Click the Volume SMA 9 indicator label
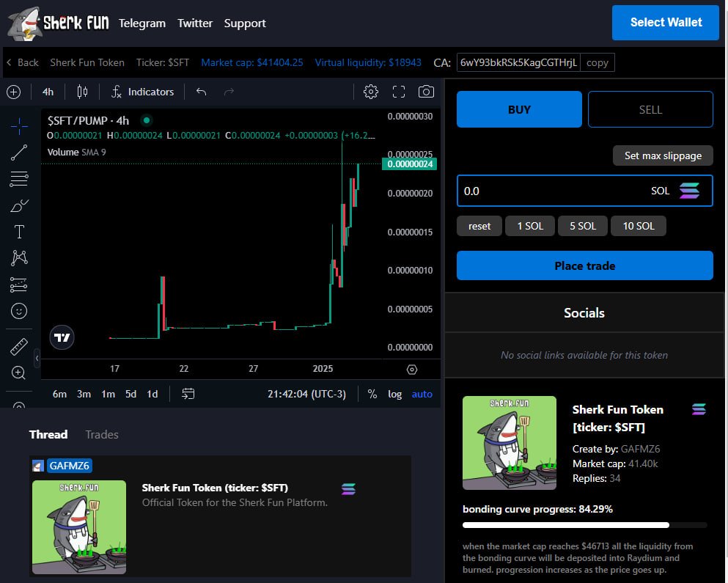The width and height of the screenshot is (728, 583). tap(76, 152)
